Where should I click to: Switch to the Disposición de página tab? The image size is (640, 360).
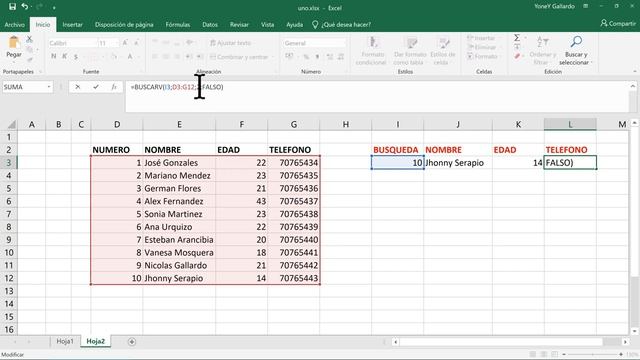click(124, 24)
